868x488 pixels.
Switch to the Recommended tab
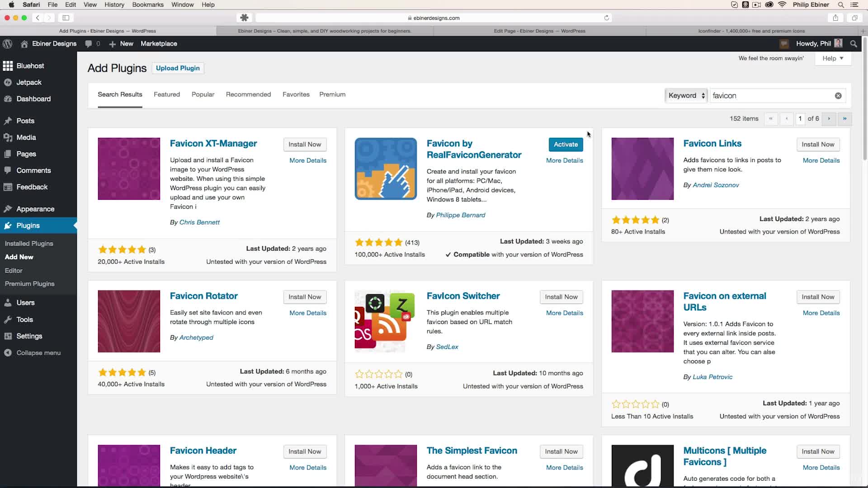tap(248, 94)
